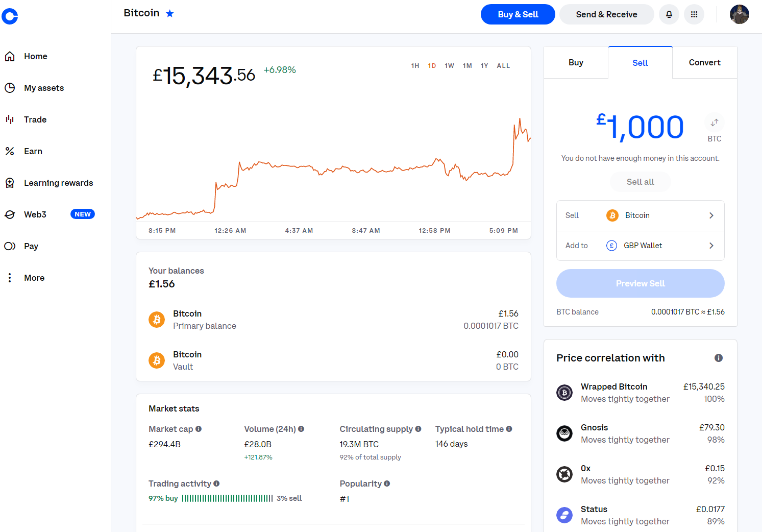Click the Market cap info icon

(x=199, y=429)
